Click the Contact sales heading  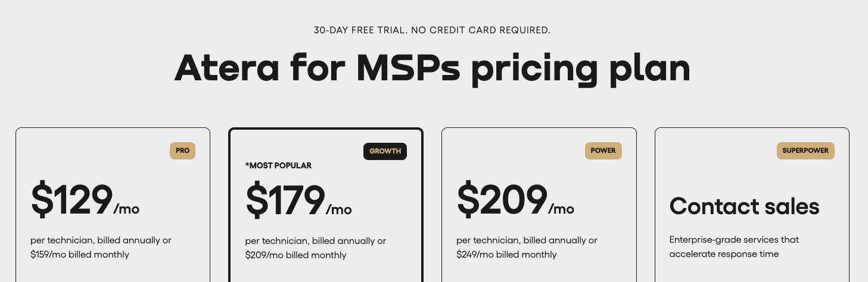tap(744, 206)
